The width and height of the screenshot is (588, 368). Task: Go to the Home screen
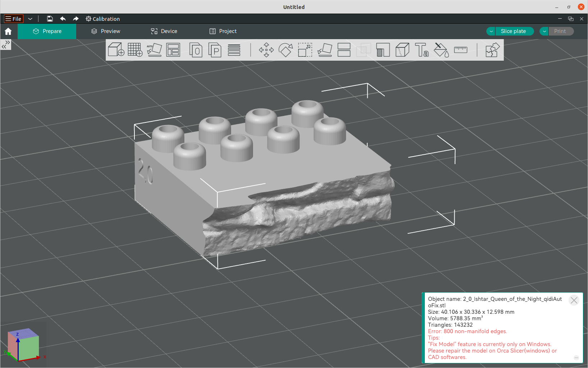click(8, 31)
